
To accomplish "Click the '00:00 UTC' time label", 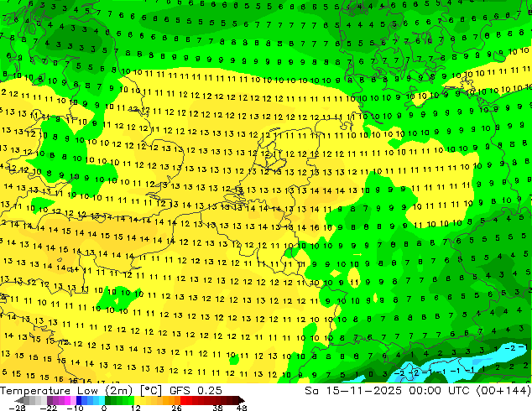I will tap(440, 391).
